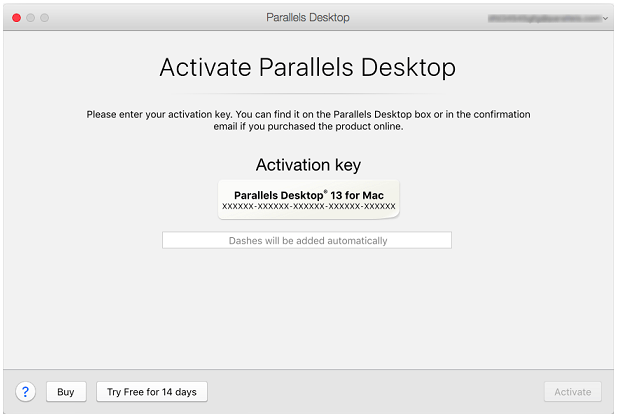Click the Activate Parallels Desktop heading
The height and width of the screenshot is (418, 617).
click(308, 67)
